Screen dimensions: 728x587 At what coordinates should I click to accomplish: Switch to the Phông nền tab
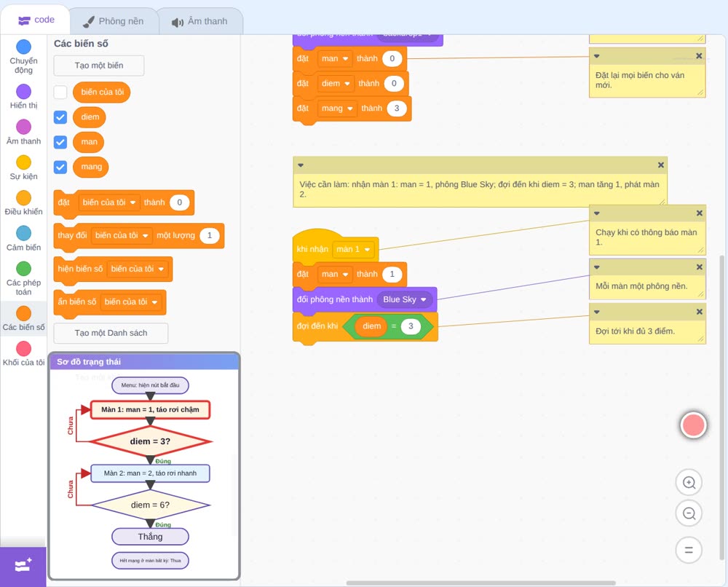pos(114,21)
